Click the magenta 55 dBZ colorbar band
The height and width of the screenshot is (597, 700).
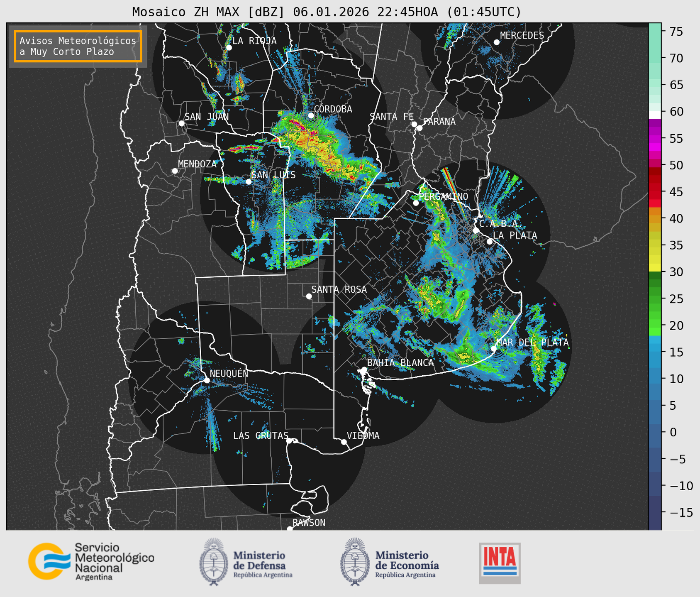point(655,138)
